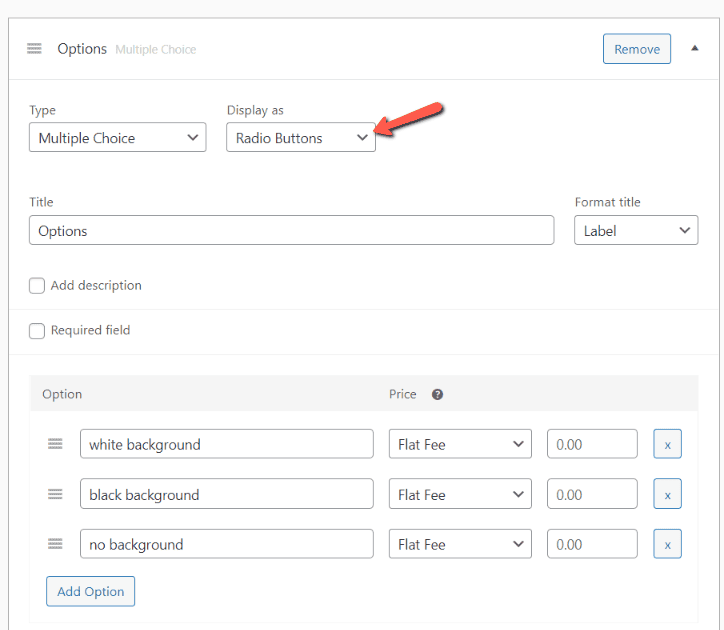Viewport: 724px width, 630px height.
Task: Grab drag handle for white background option
Action: pos(55,444)
